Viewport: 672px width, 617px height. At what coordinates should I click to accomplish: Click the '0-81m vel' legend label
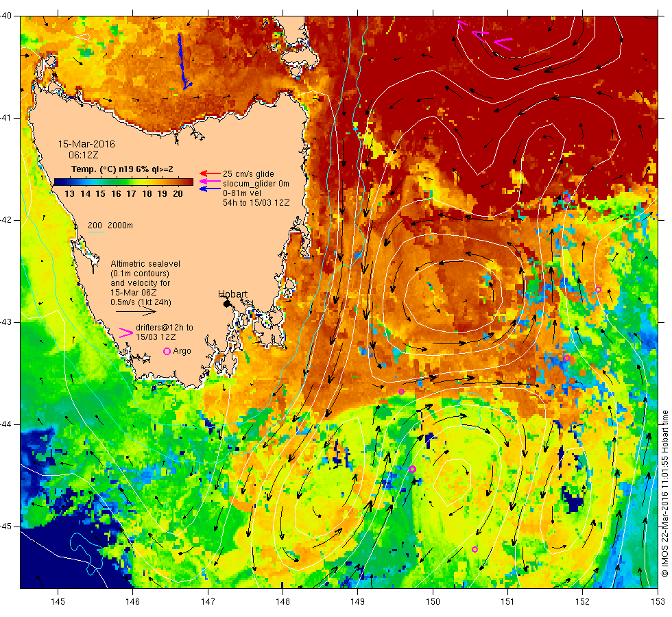[242, 193]
